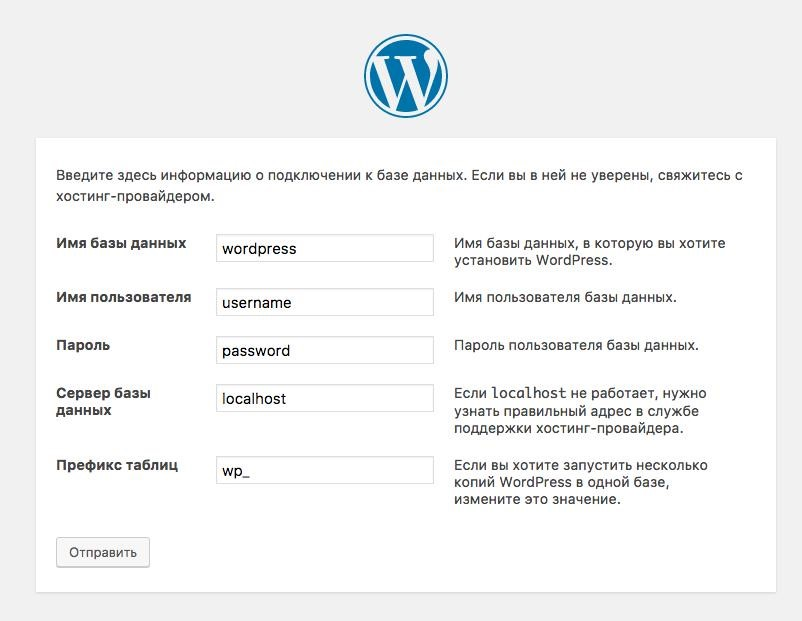Click the Имя базы данных label
This screenshot has width=802, height=621.
click(121, 243)
